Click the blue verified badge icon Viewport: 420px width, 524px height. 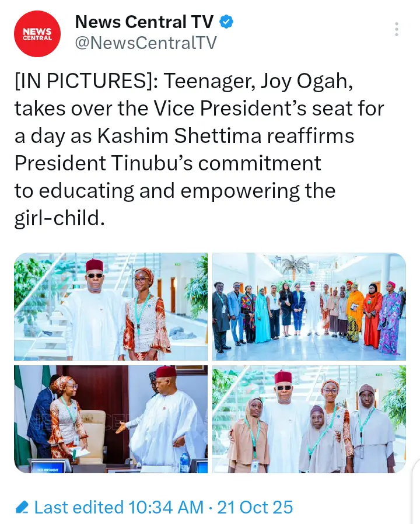(x=226, y=22)
